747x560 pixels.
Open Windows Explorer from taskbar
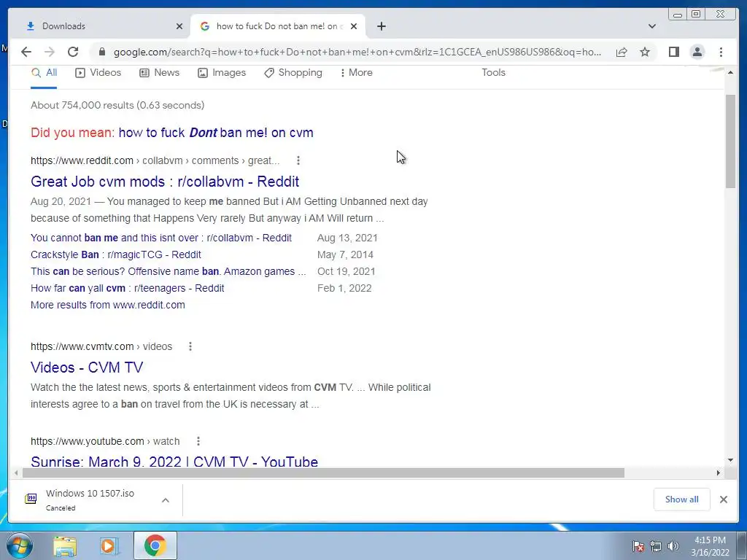tap(65, 546)
